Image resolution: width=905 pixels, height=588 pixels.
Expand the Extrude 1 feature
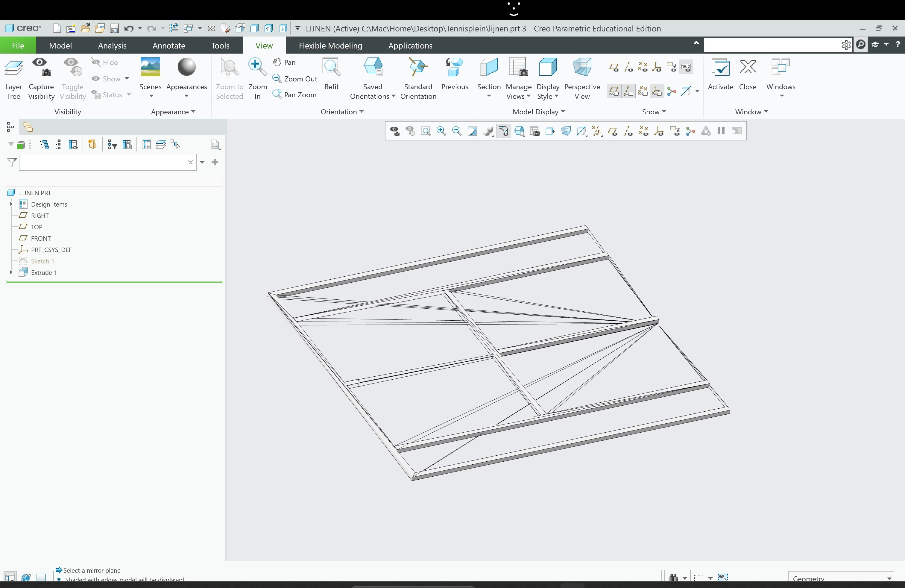[x=11, y=272]
